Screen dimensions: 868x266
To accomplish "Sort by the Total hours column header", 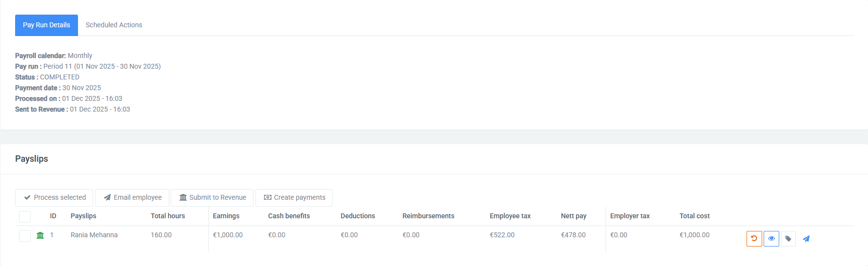I will [168, 216].
